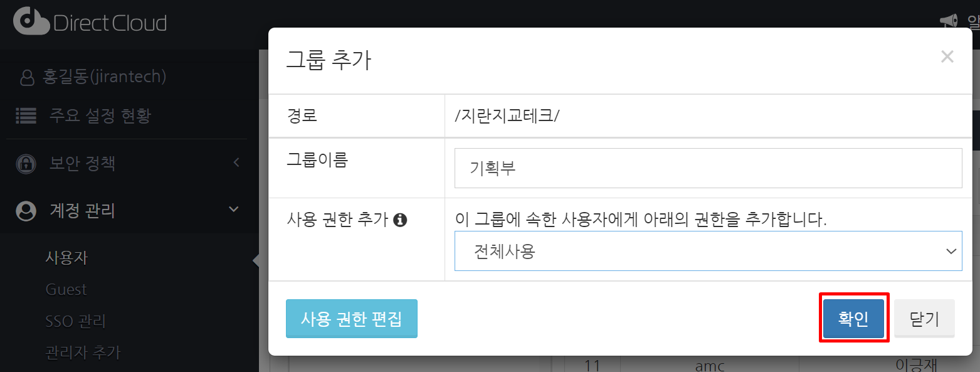
Task: Click the 보안 정책 lock icon
Action: (26, 164)
